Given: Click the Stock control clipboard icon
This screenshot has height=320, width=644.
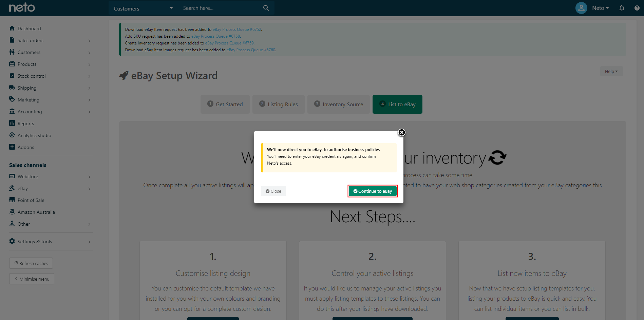Looking at the screenshot, I should coord(12,76).
